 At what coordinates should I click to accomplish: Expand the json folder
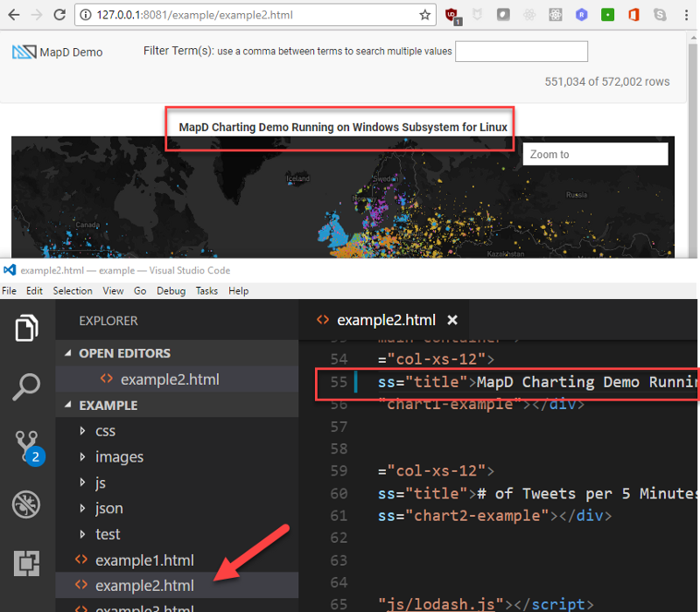pos(82,508)
